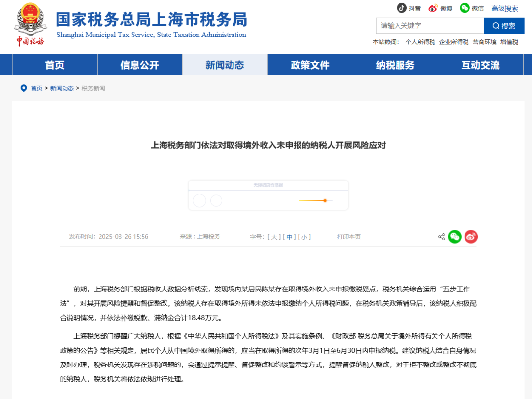Click the orange audio slider handle
This screenshot has height=399, width=532.
coord(325,201)
